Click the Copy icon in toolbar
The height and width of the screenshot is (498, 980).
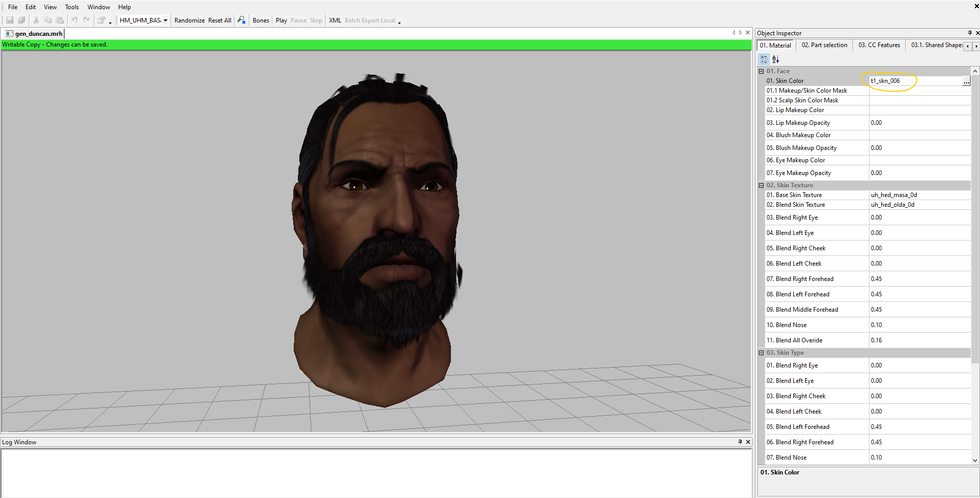tap(48, 20)
